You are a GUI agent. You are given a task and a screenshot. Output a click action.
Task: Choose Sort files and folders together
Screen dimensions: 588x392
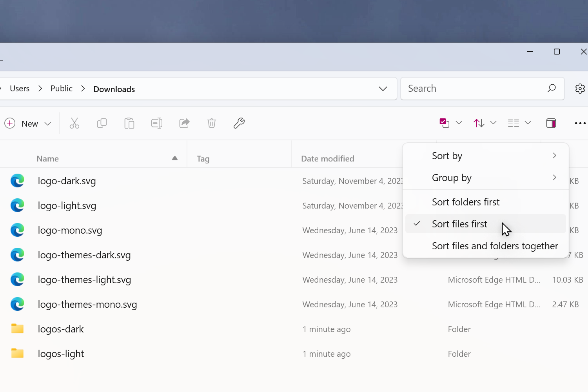tap(495, 246)
